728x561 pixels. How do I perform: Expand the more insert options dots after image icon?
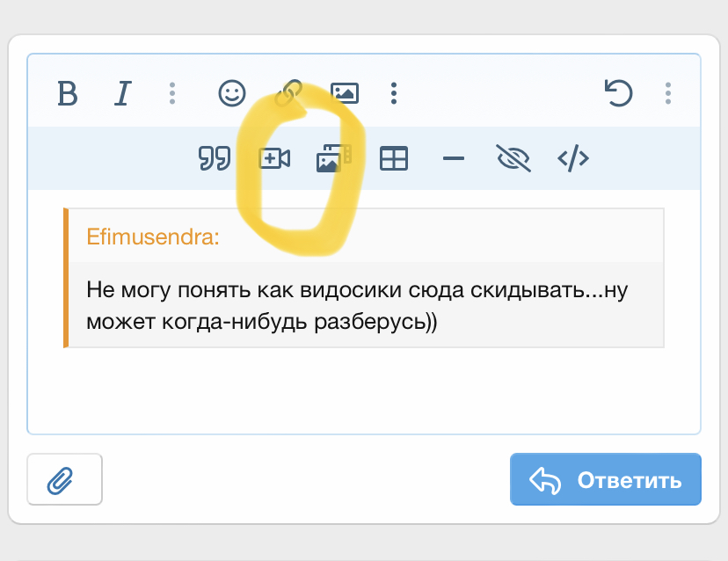[x=394, y=93]
